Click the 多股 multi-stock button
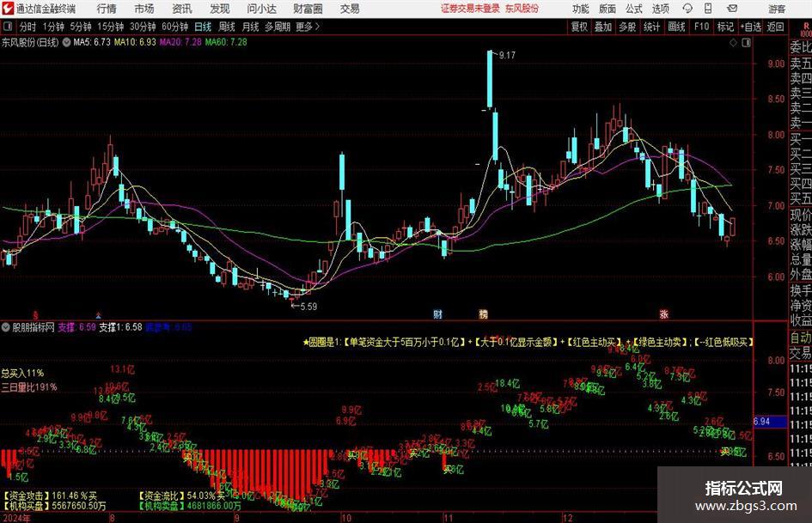 (627, 27)
